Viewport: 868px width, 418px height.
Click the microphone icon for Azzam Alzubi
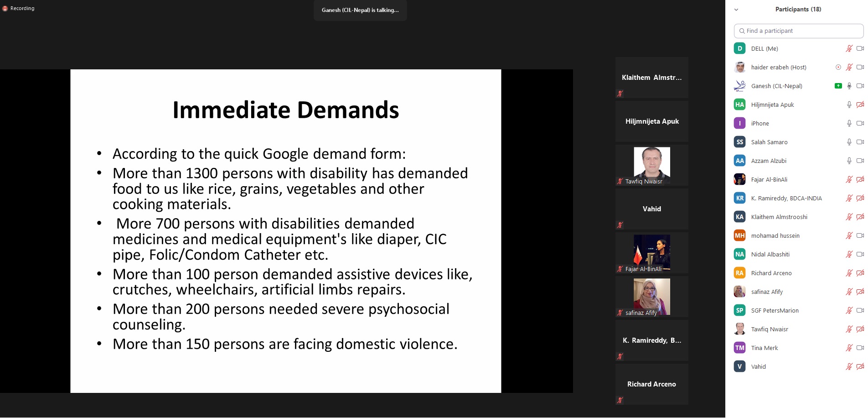(849, 161)
